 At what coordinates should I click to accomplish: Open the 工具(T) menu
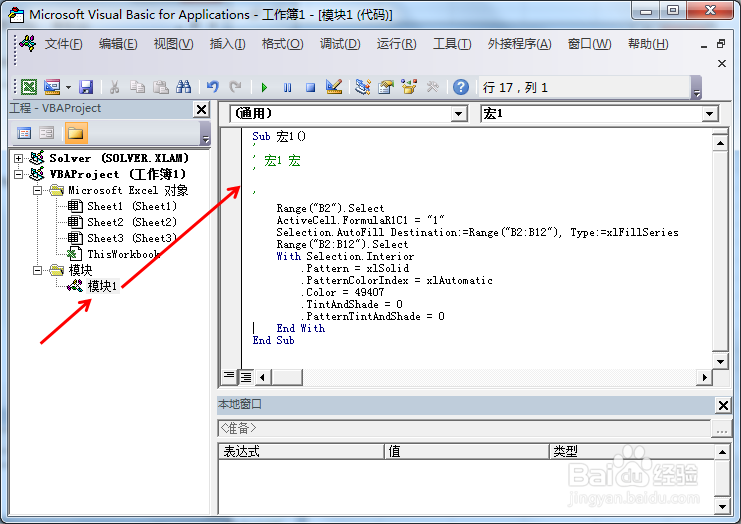coord(452,44)
